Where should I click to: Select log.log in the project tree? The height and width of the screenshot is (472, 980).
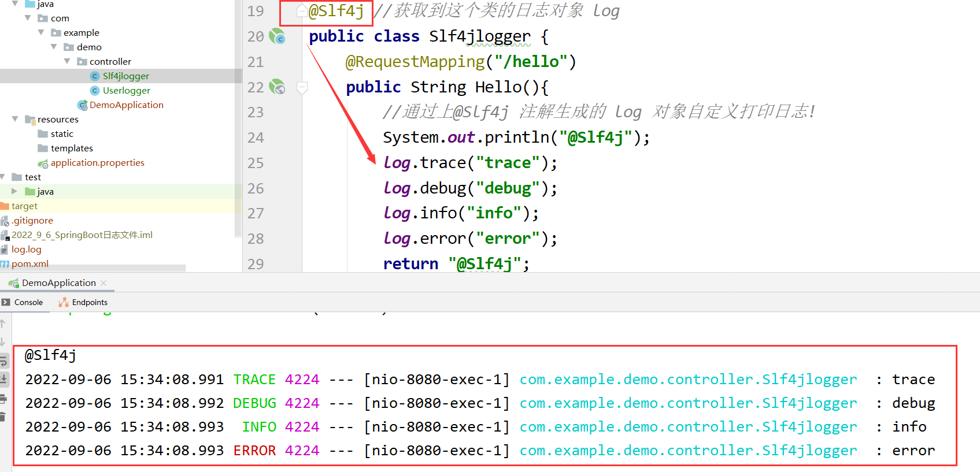coord(27,250)
